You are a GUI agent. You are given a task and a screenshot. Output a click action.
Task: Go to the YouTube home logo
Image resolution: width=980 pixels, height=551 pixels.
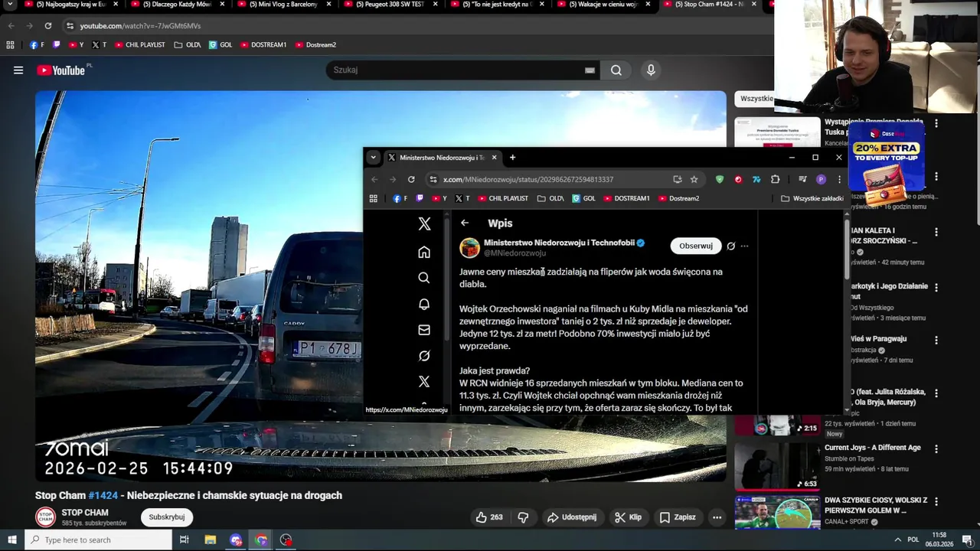click(61, 70)
